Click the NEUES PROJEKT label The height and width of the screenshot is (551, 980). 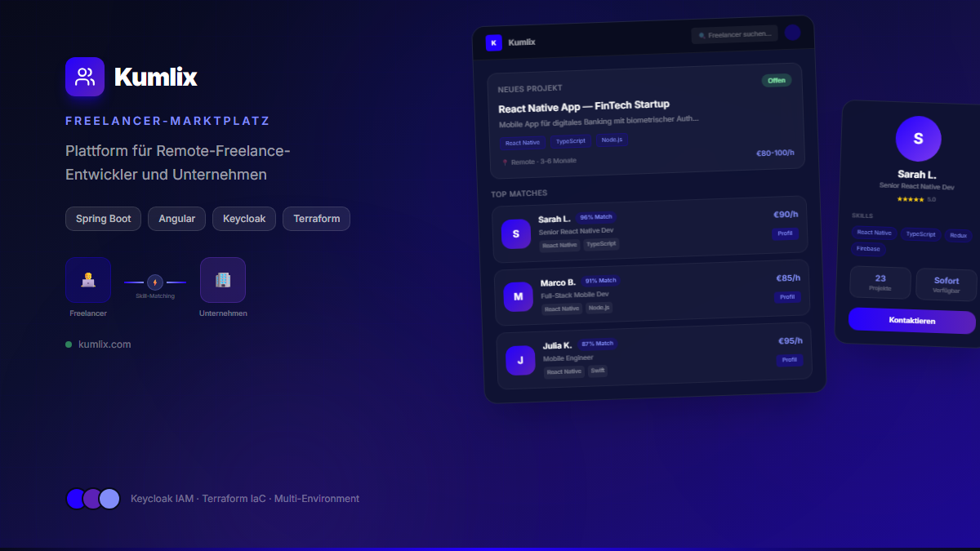coord(530,88)
